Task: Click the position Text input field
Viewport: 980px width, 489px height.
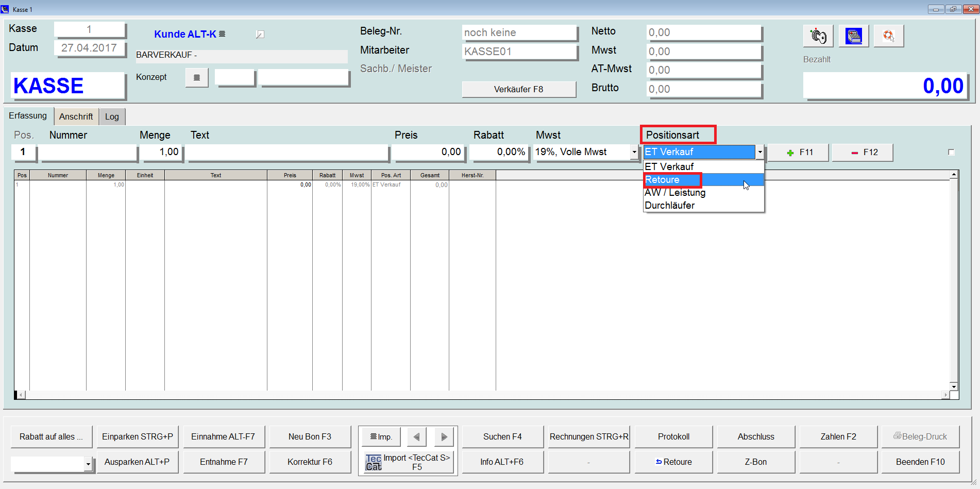Action: coord(288,152)
